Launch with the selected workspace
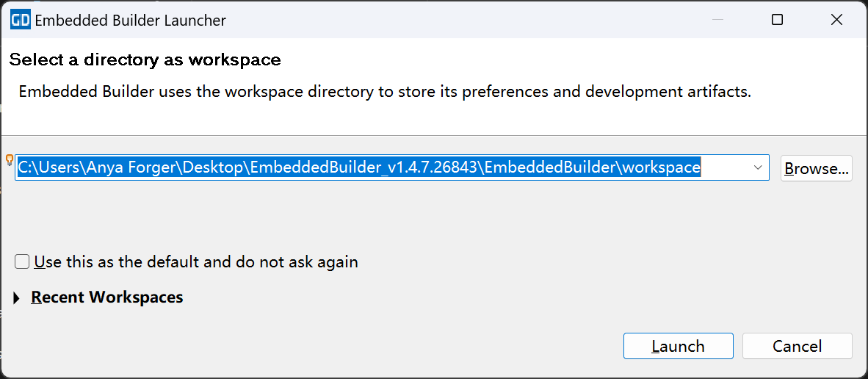Screen dimensions: 868x379 pyautogui.click(x=678, y=346)
